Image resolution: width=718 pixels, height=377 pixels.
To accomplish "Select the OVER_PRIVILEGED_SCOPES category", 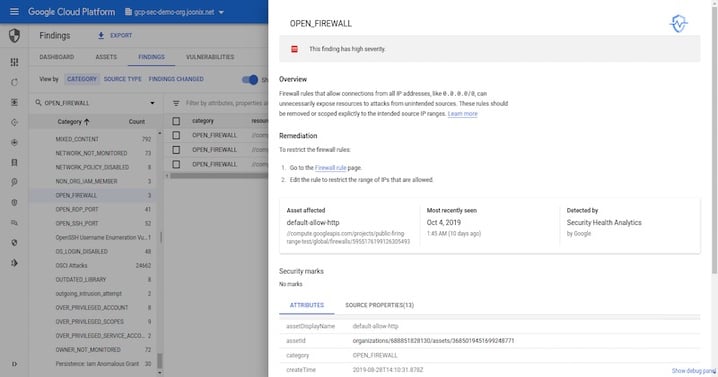I will (x=92, y=322).
